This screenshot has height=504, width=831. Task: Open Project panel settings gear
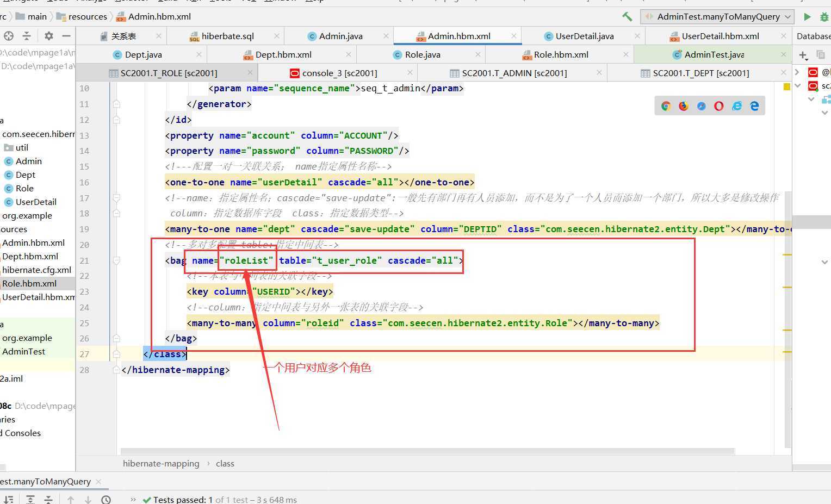tap(49, 36)
